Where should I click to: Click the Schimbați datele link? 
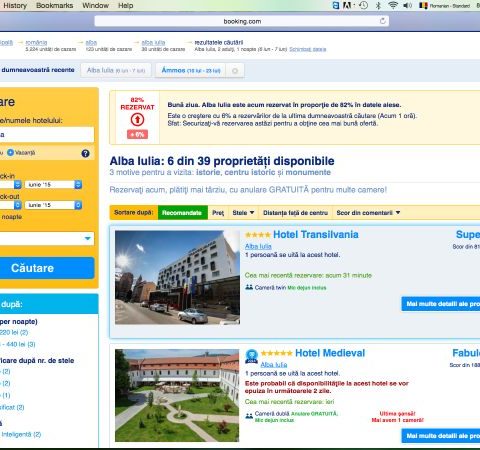308,49
